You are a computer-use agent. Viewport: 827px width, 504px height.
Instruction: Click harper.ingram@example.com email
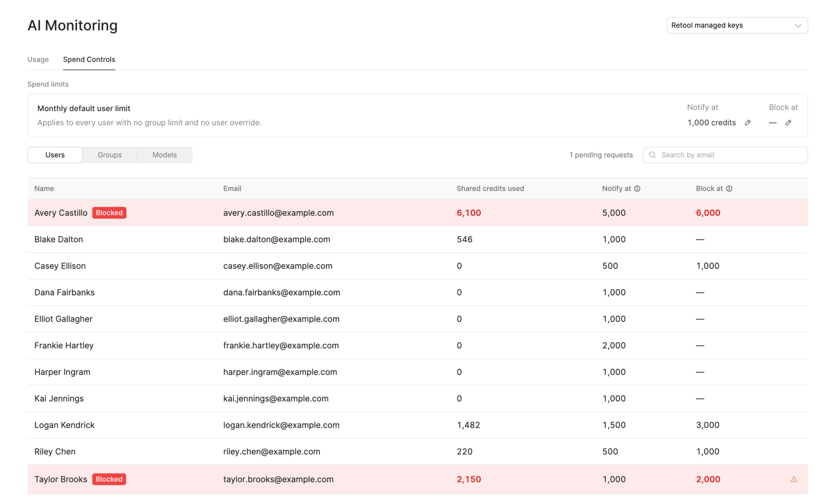click(280, 372)
